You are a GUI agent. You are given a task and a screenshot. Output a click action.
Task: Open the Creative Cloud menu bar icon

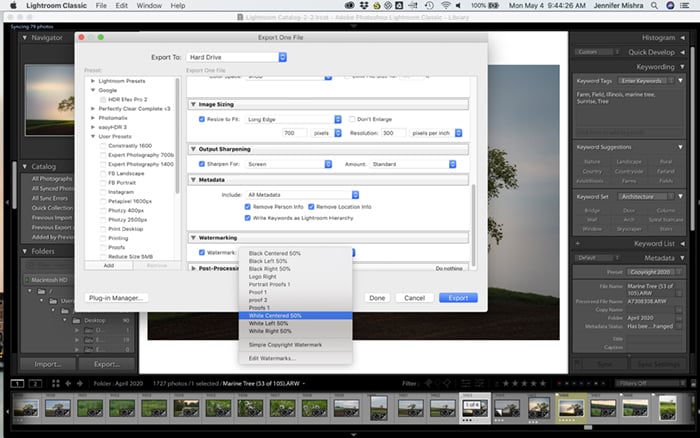(350, 5)
